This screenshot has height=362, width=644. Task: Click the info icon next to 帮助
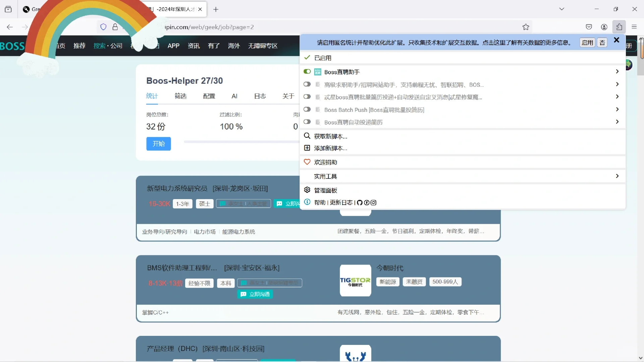pos(307,202)
